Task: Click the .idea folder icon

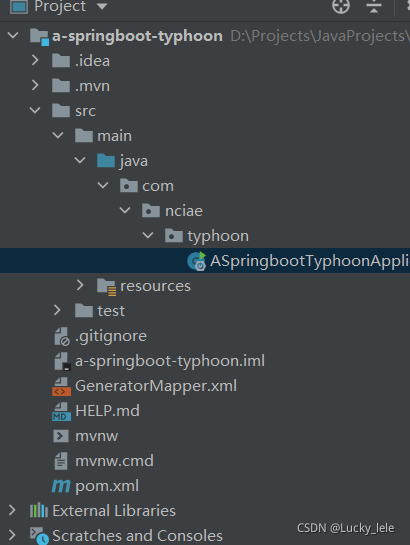Action: coord(61,61)
